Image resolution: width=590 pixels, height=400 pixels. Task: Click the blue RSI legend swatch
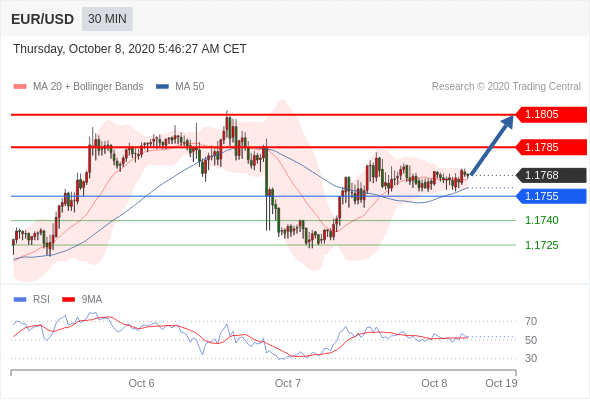[x=20, y=300]
